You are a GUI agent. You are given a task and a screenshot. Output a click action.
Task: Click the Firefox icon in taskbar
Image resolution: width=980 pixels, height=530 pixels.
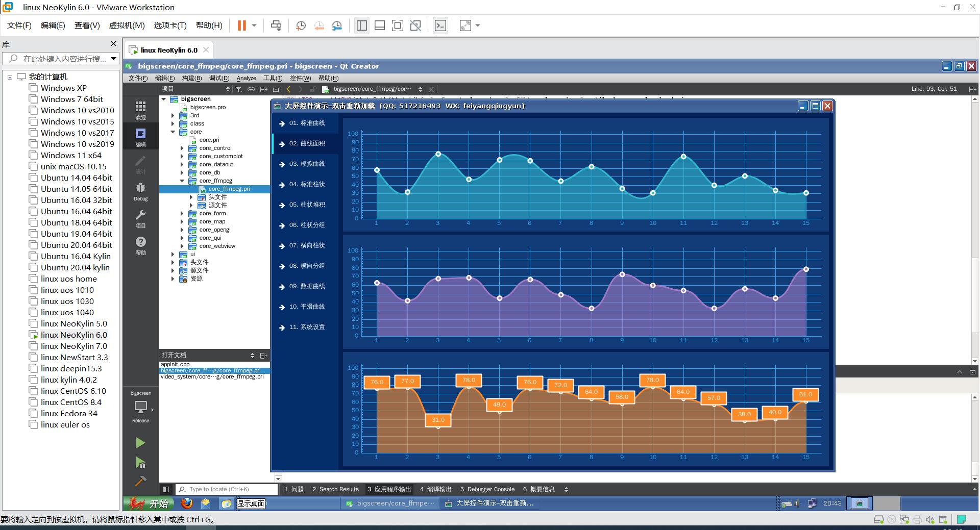pyautogui.click(x=187, y=503)
